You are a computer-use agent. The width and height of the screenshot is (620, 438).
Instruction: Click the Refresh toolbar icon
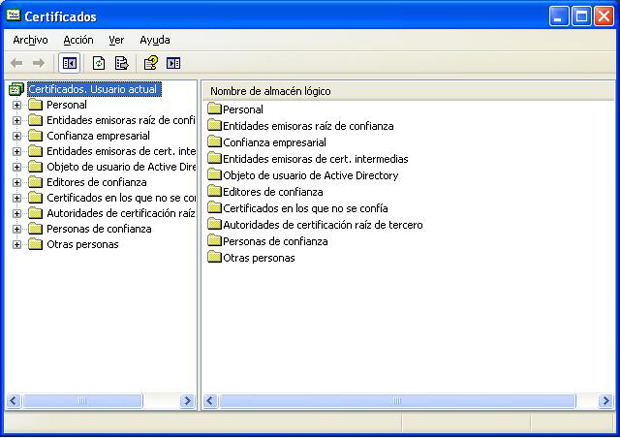(x=99, y=63)
